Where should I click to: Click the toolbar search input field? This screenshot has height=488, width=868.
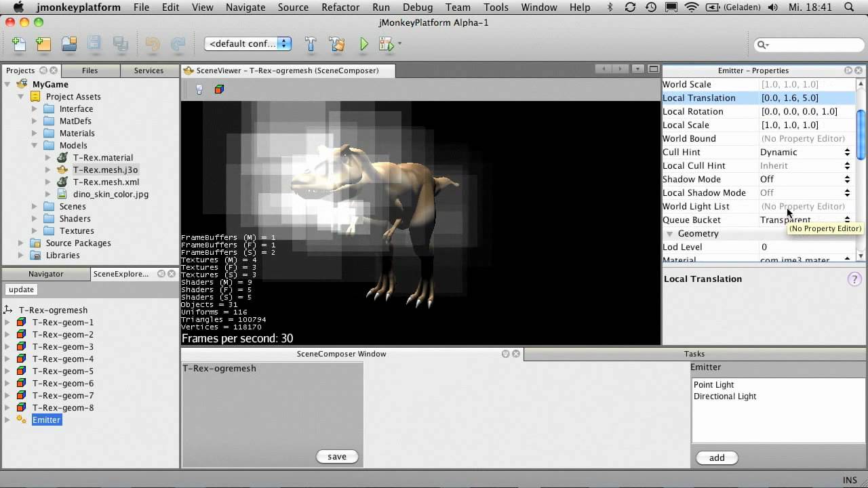pyautogui.click(x=808, y=45)
